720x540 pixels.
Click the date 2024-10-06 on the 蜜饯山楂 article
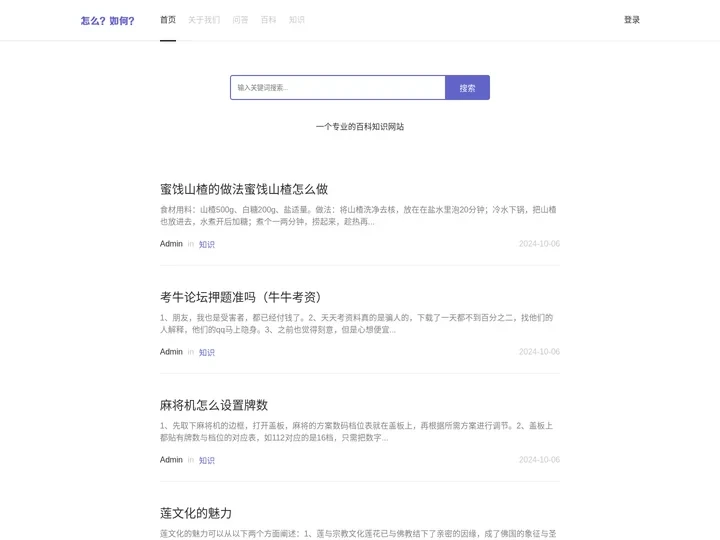click(539, 244)
